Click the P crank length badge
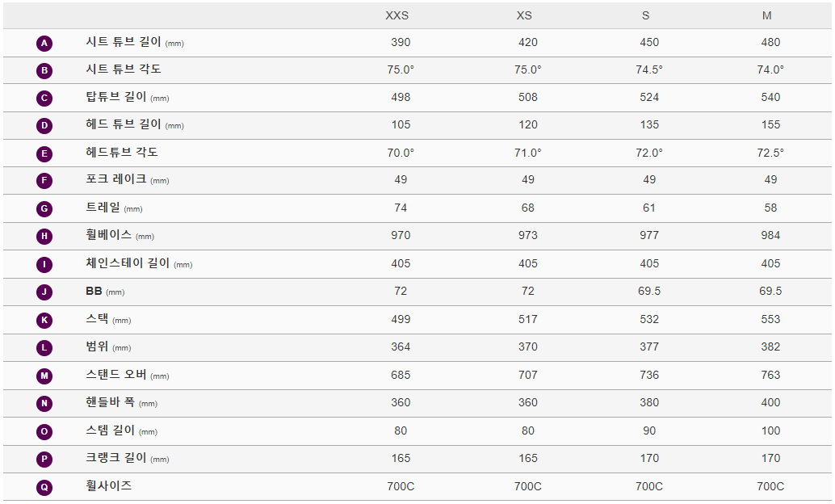This screenshot has width=835, height=504. click(x=44, y=460)
